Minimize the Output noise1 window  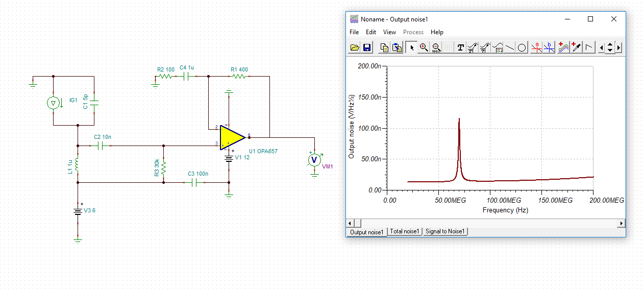[x=567, y=19]
